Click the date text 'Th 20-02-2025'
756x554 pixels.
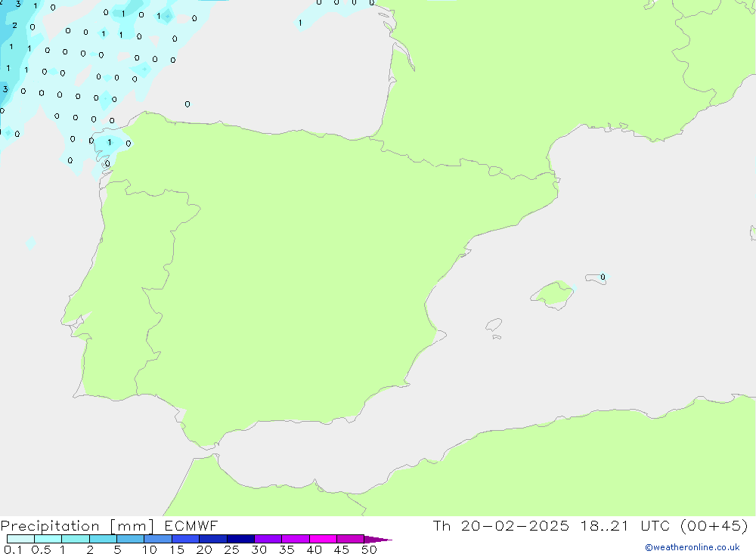pos(500,525)
